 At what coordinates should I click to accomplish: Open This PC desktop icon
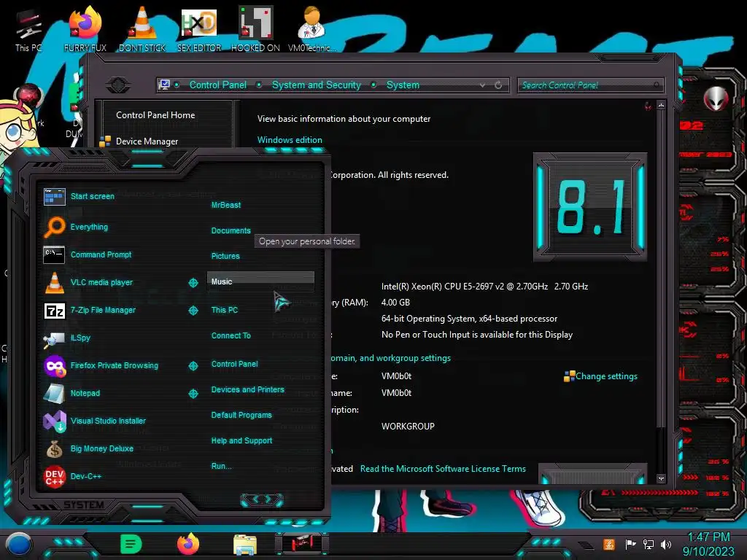28,29
